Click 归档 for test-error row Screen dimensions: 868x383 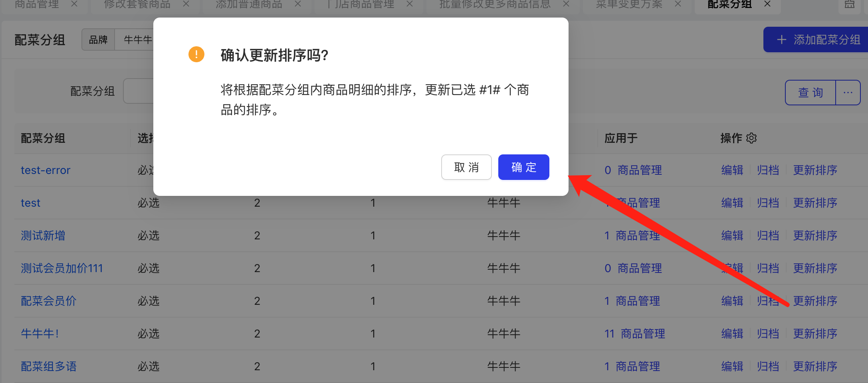click(768, 170)
